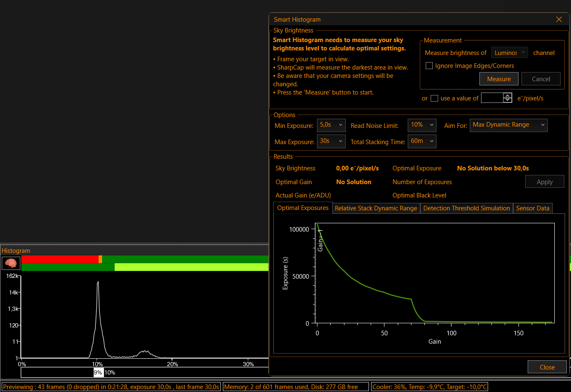Click the Close button at dialog bottom
The width and height of the screenshot is (571, 392).
(547, 367)
